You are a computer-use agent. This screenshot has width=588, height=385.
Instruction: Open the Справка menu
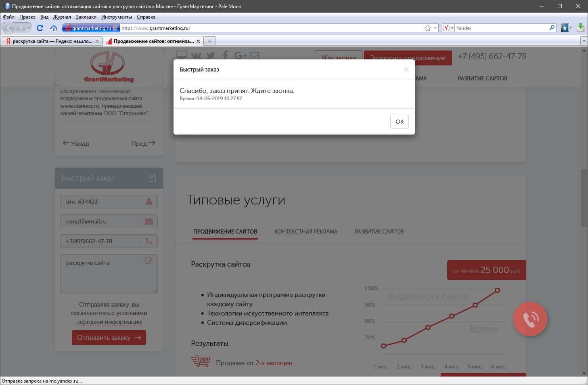tap(146, 17)
